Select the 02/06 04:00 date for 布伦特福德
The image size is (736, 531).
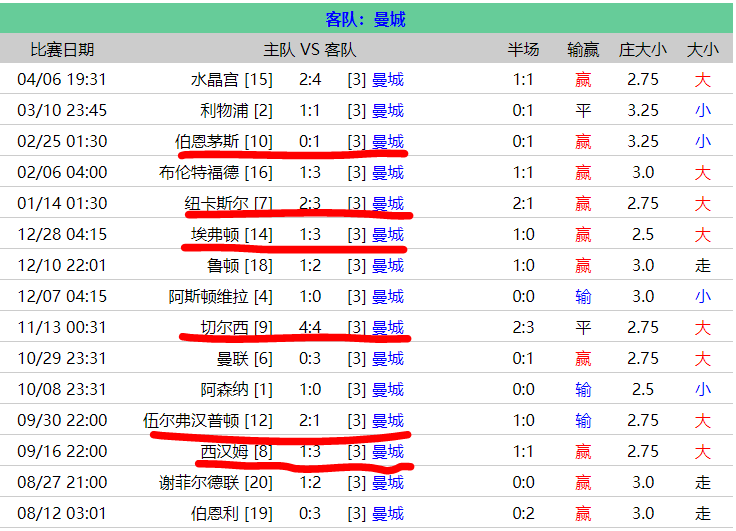[62, 173]
